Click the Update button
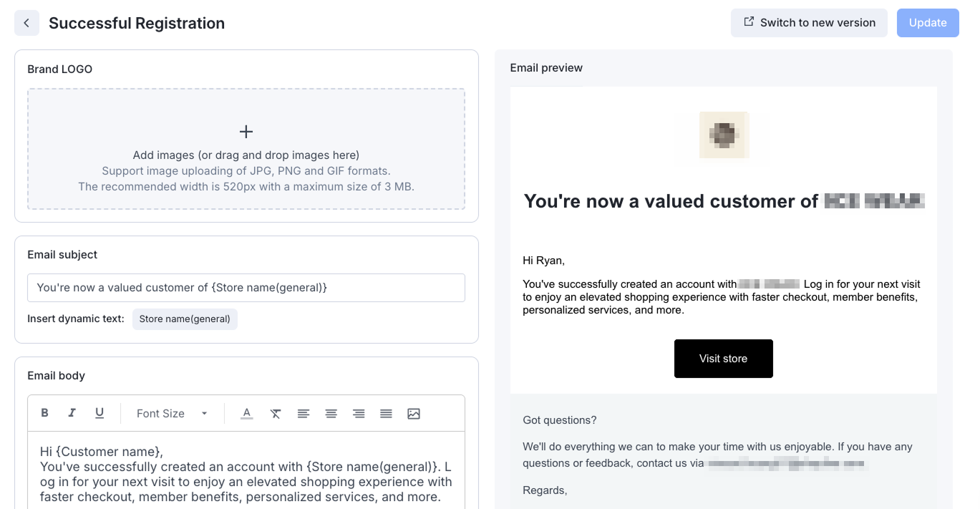980x509 pixels. 928,23
